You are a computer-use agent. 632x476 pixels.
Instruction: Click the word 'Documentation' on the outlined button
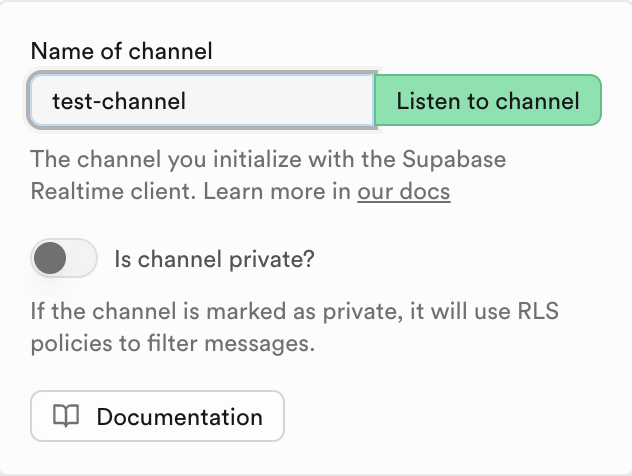(x=179, y=417)
